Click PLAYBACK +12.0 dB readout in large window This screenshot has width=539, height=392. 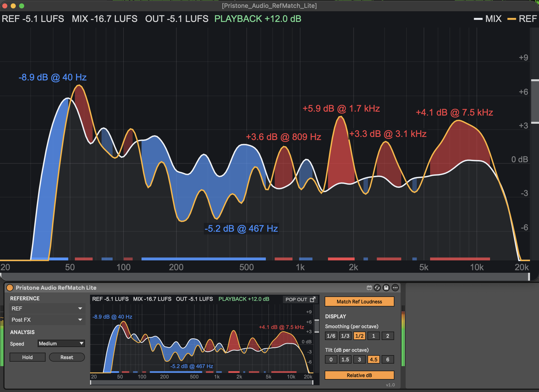point(258,19)
